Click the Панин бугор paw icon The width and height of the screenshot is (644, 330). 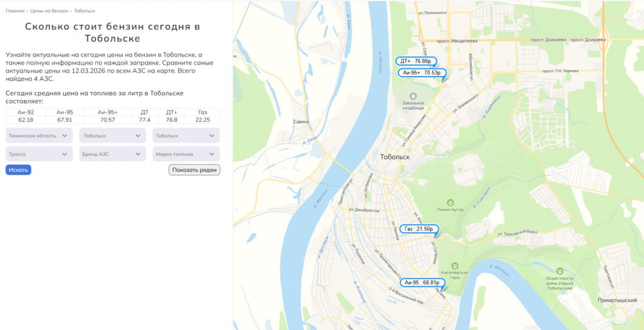click(x=450, y=203)
